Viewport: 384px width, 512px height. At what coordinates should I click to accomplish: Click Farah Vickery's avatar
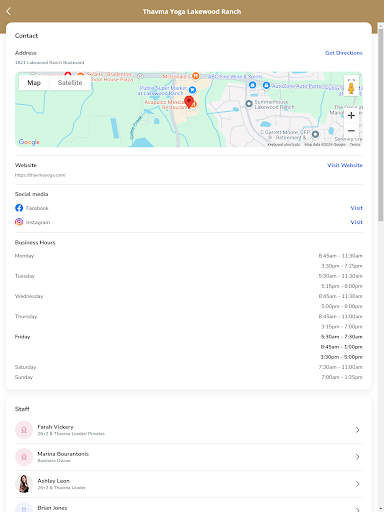(x=24, y=430)
